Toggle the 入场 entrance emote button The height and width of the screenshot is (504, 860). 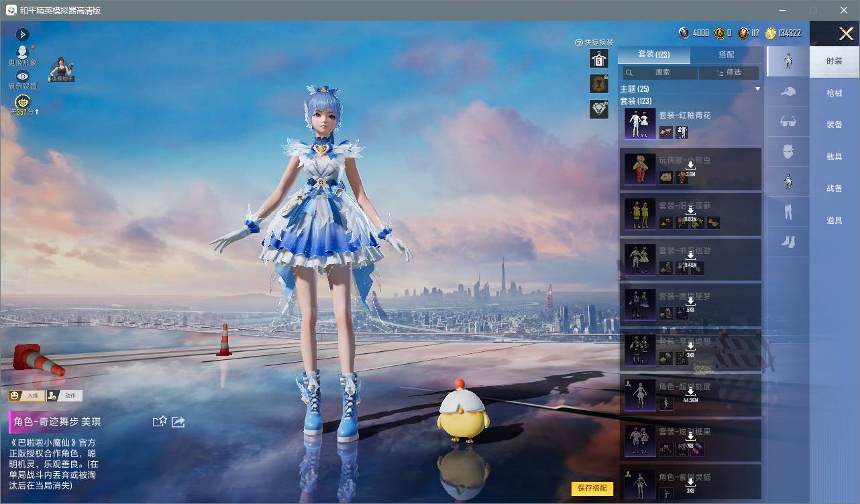click(27, 395)
